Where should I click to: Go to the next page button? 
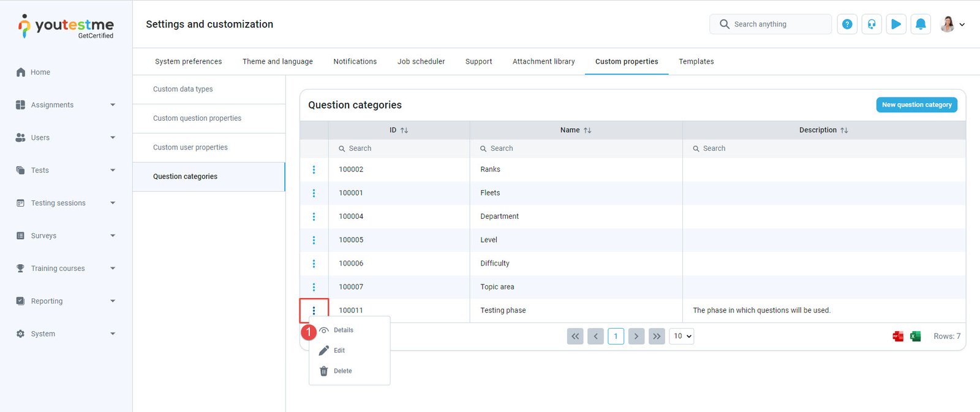pos(636,336)
